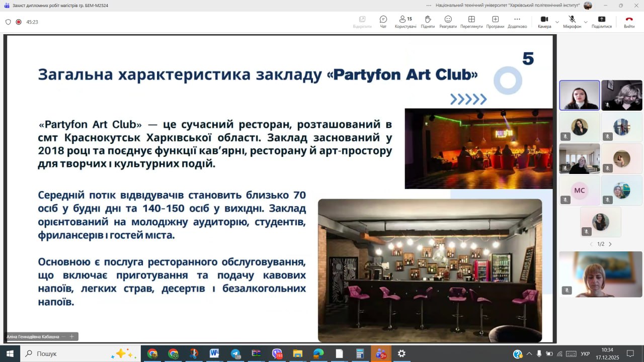Open the profile avatar in the title bar
This screenshot has width=644, height=362.
[588, 6]
